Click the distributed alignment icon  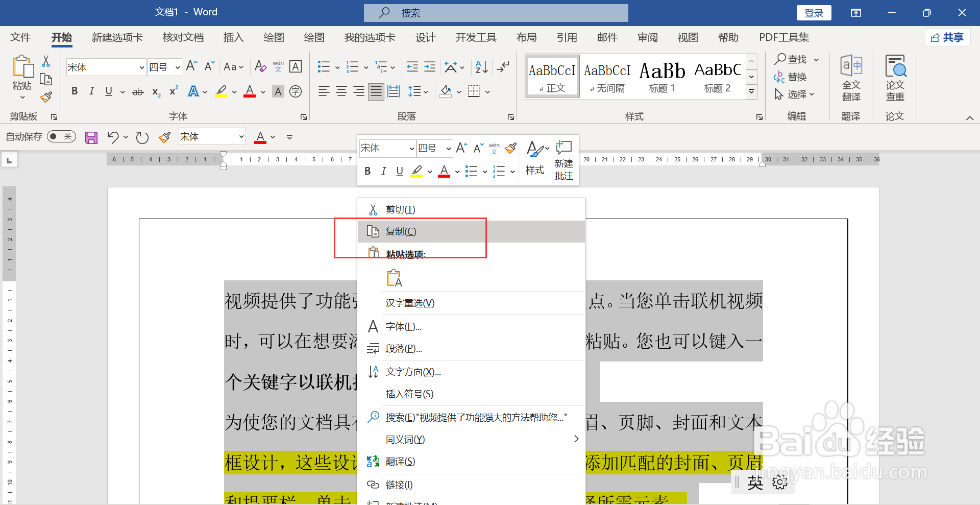click(x=394, y=91)
